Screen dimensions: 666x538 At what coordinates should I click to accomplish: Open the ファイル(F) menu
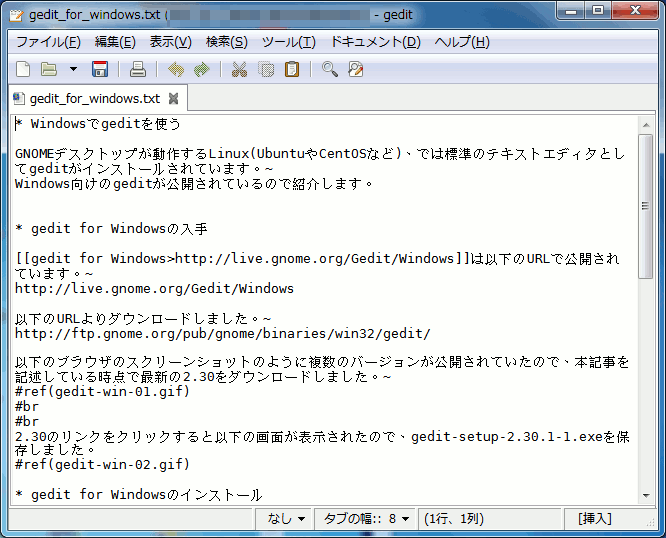pyautogui.click(x=48, y=42)
